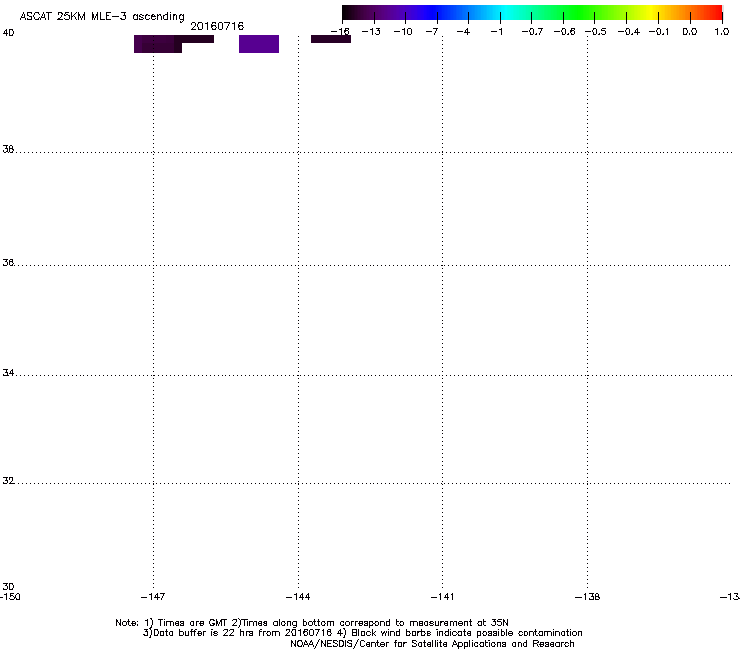
Task: Click the ASCAT 25KM MLE-3 ascending title
Action: tap(102, 17)
